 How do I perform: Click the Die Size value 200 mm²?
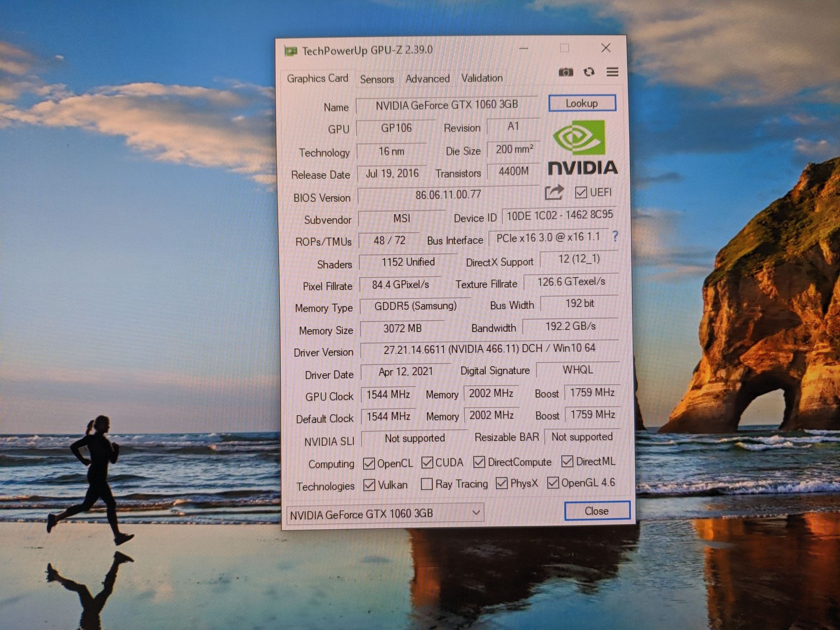point(514,149)
